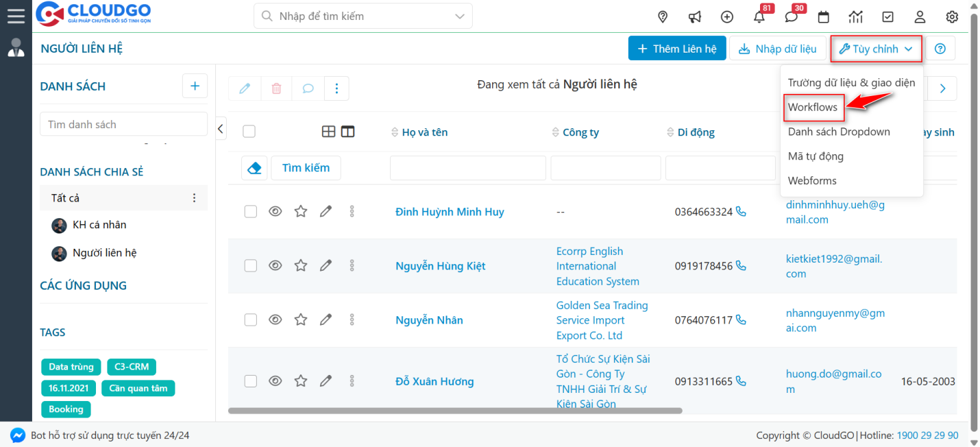Collapse the left panel with the chevron
This screenshot has width=980, height=447.
click(220, 128)
